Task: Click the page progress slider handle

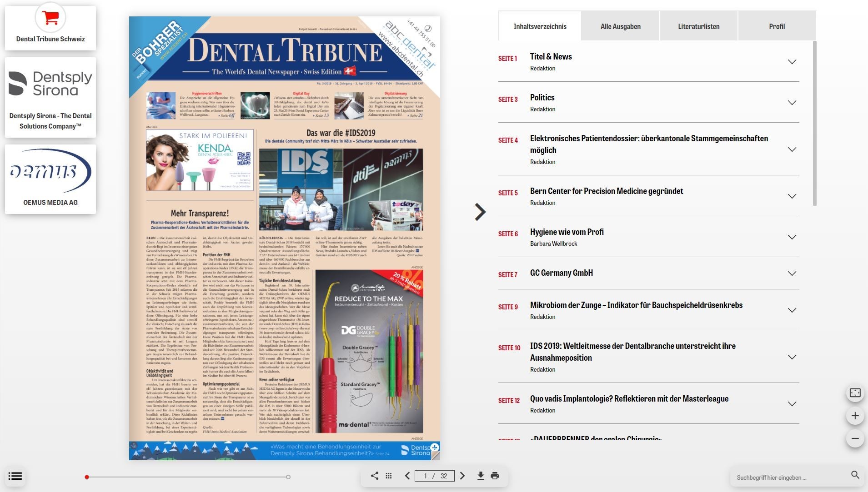Action: point(87,477)
